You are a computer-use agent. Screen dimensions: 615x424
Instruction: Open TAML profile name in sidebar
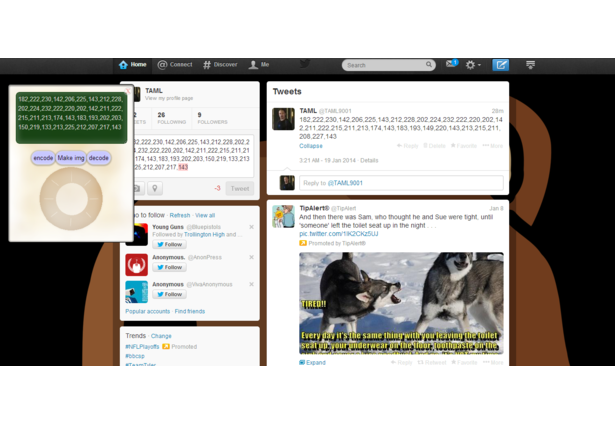(x=154, y=91)
